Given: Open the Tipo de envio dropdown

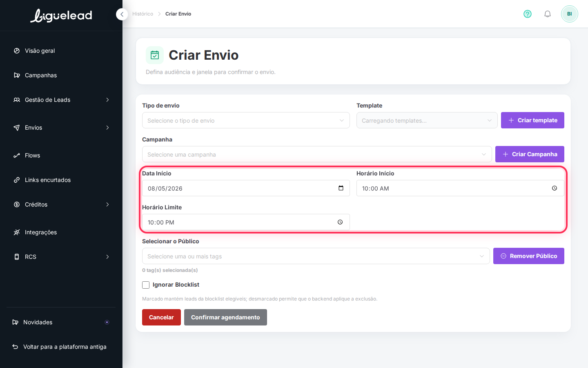Looking at the screenshot, I should tap(246, 120).
